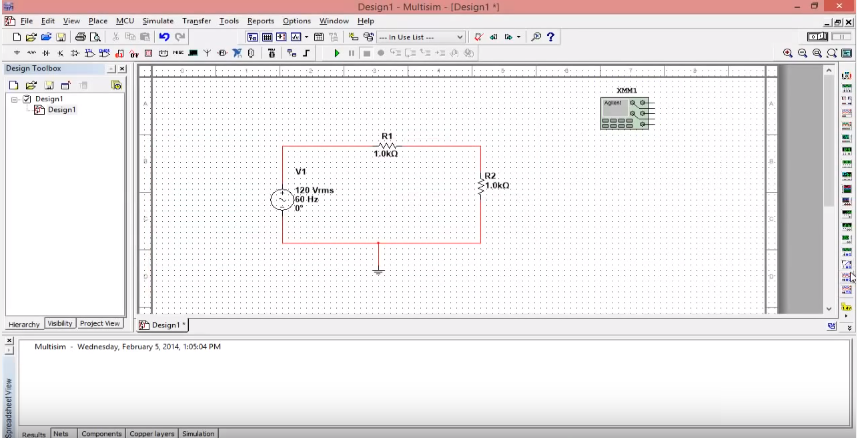Open the In Use List dropdown
Viewport: 857px width, 438px height.
point(420,37)
